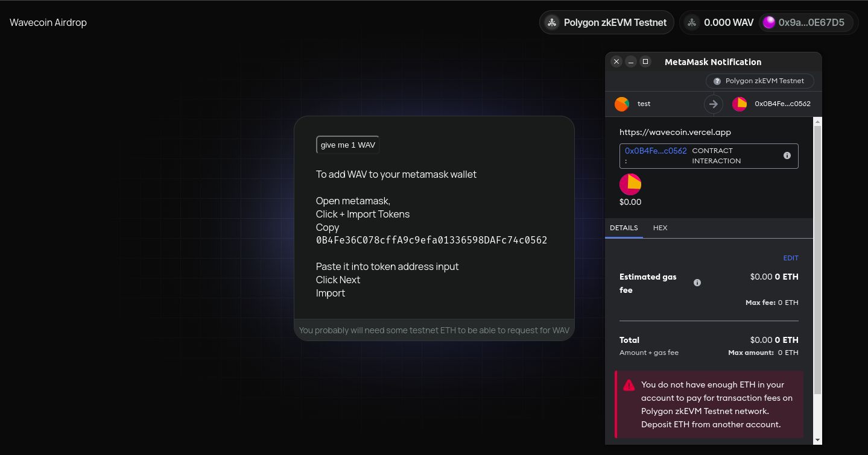Click the Wavecoin Airdrop title

tap(48, 22)
